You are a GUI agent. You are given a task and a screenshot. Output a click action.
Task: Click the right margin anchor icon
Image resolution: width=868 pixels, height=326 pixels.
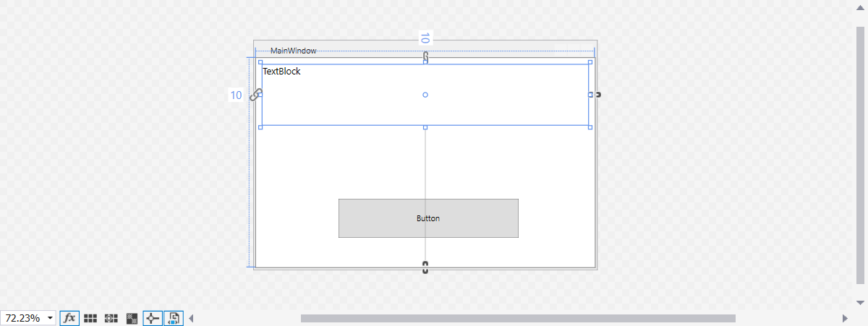coord(598,95)
